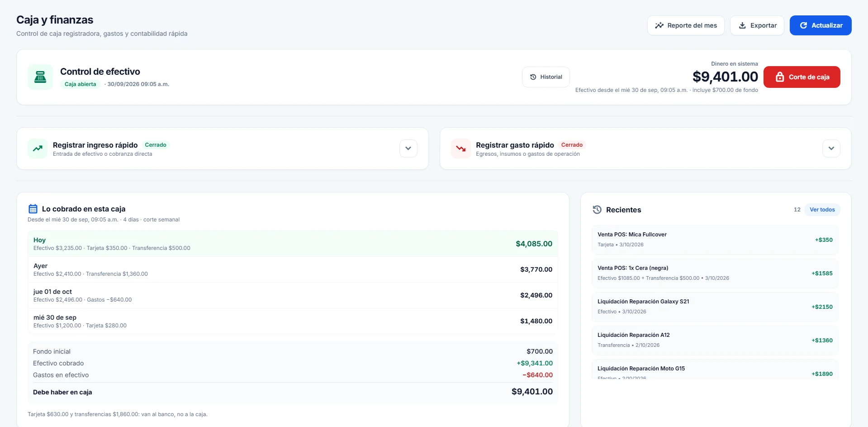Screen dimensions: 868x427
Task: Expand the Registrar ingreso rápido panel
Action: (408, 149)
